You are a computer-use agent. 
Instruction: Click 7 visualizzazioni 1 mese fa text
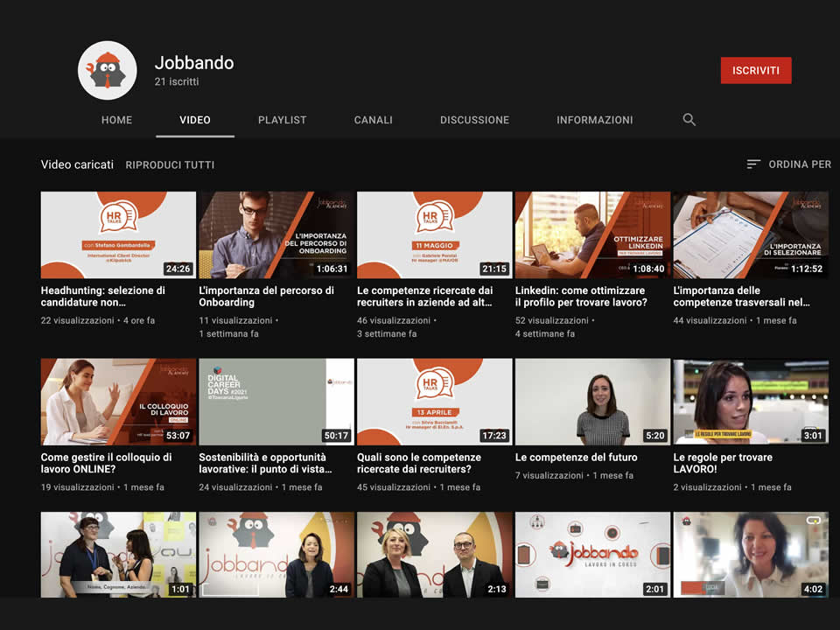pos(574,475)
